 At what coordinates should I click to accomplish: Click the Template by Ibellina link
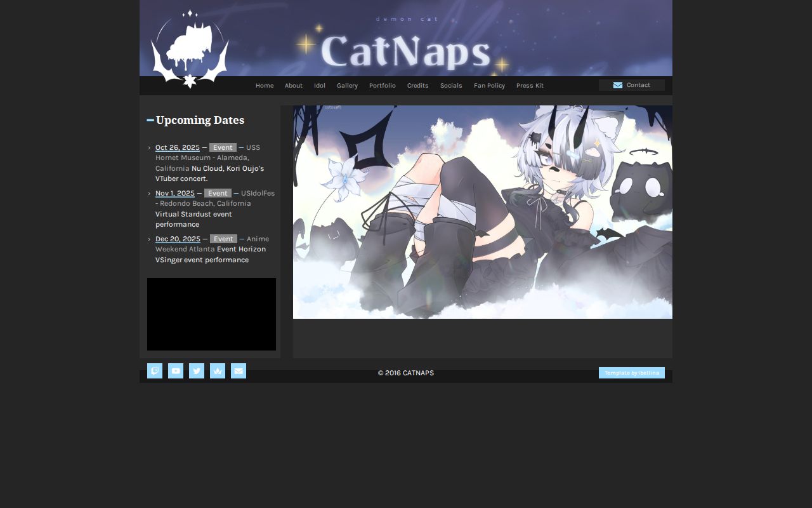point(632,373)
